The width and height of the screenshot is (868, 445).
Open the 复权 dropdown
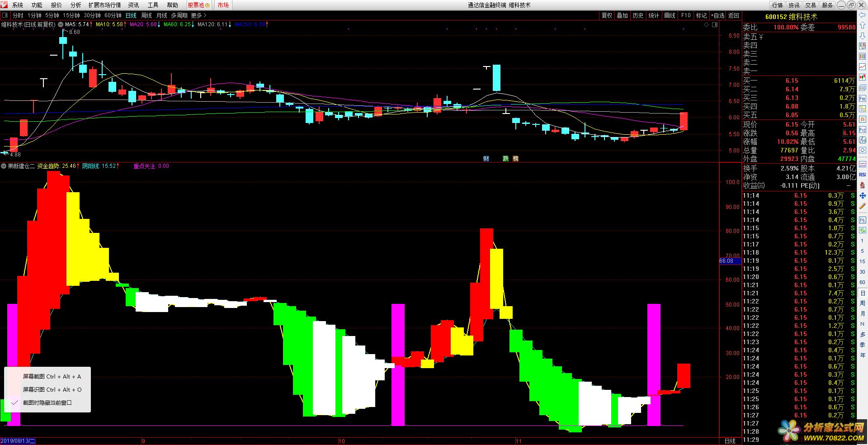[x=607, y=15]
